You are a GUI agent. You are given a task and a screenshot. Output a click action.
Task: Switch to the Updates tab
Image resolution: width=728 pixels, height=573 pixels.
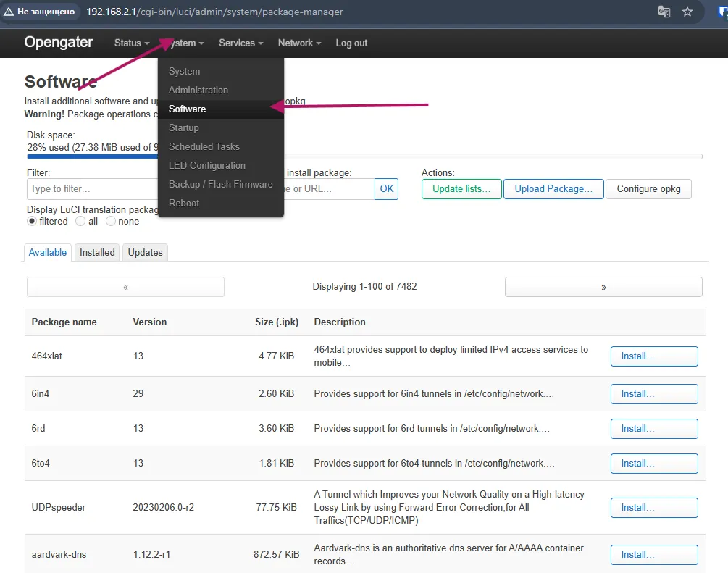coord(146,252)
